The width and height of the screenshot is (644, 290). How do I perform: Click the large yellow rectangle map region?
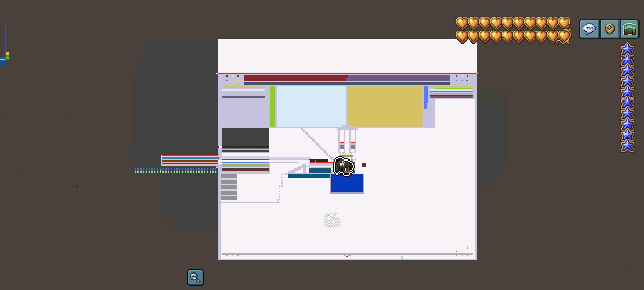tap(385, 106)
